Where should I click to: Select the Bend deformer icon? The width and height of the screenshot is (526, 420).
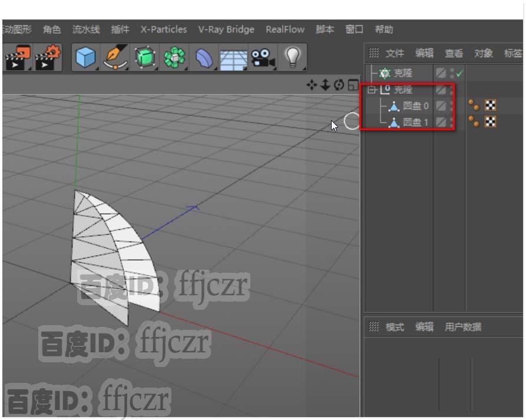[203, 57]
